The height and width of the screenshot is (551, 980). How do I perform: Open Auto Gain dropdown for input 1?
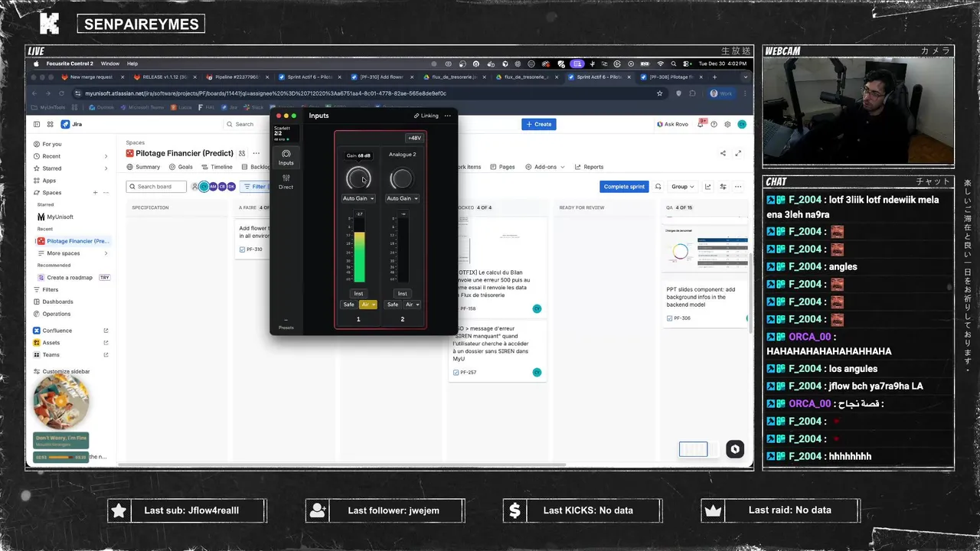(x=358, y=198)
